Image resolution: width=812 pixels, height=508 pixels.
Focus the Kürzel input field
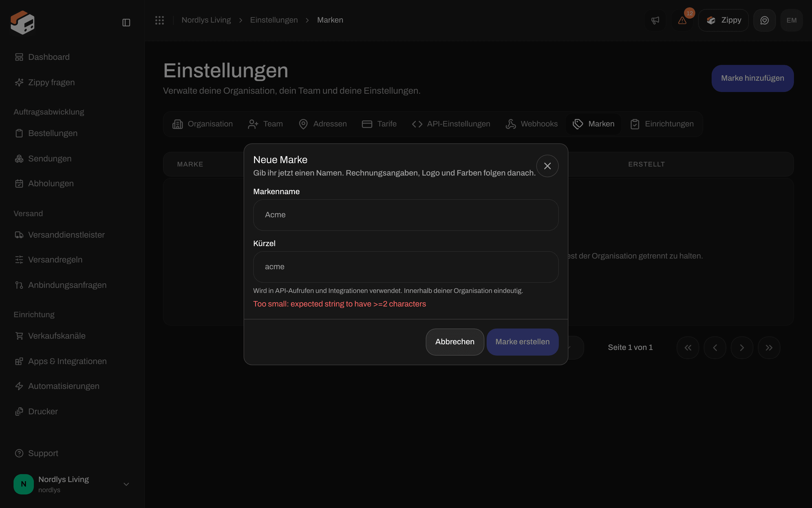pyautogui.click(x=406, y=267)
